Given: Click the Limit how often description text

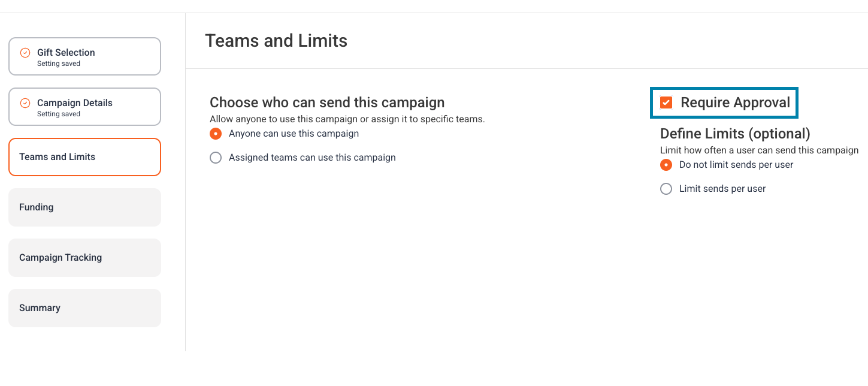Looking at the screenshot, I should tap(759, 150).
